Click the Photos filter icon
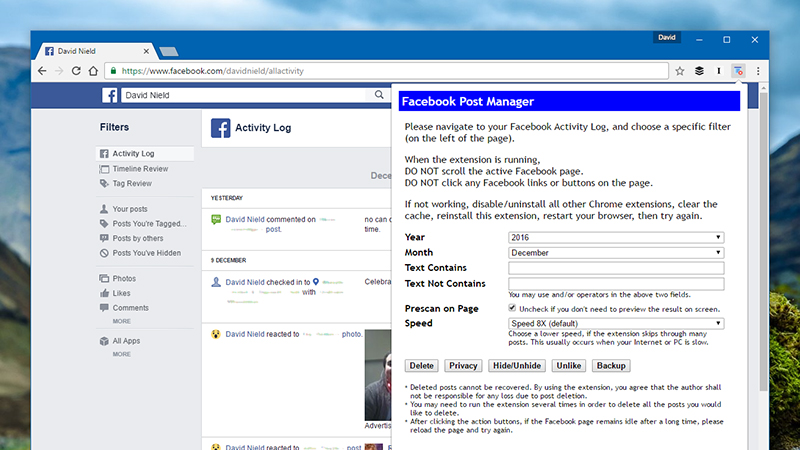 pyautogui.click(x=104, y=279)
